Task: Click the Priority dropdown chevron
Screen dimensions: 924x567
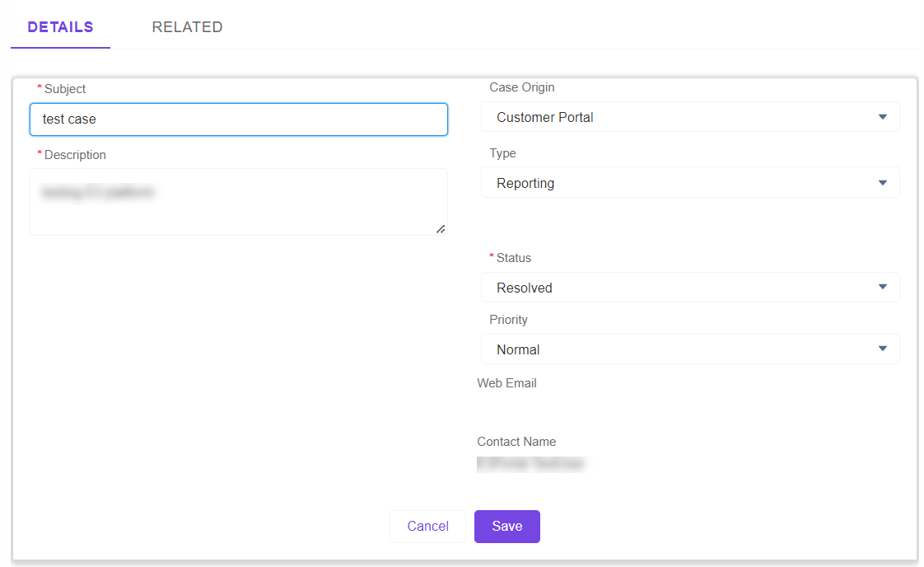Action: click(x=882, y=349)
